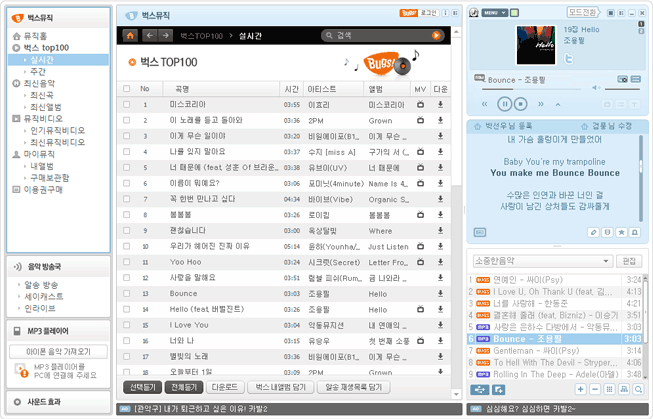Screen dimensions: 653x419
Task: Check the box for 미스코리아
Action: [127, 105]
